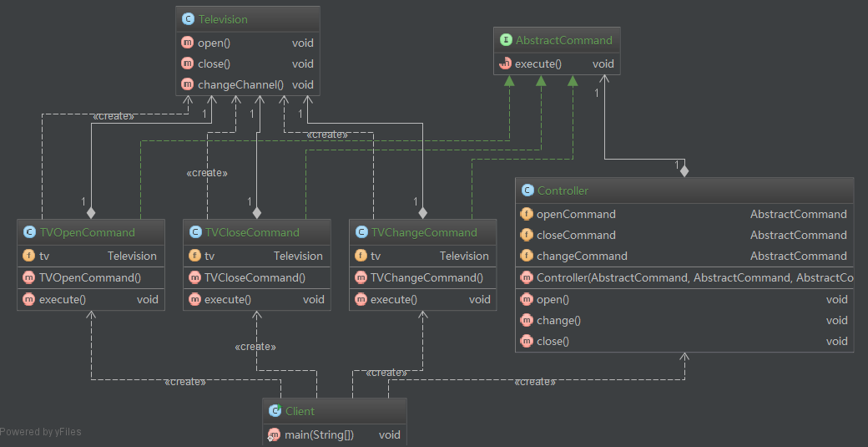
Task: Click constructor icon beside TVOpenCommand()
Action: tap(28, 277)
